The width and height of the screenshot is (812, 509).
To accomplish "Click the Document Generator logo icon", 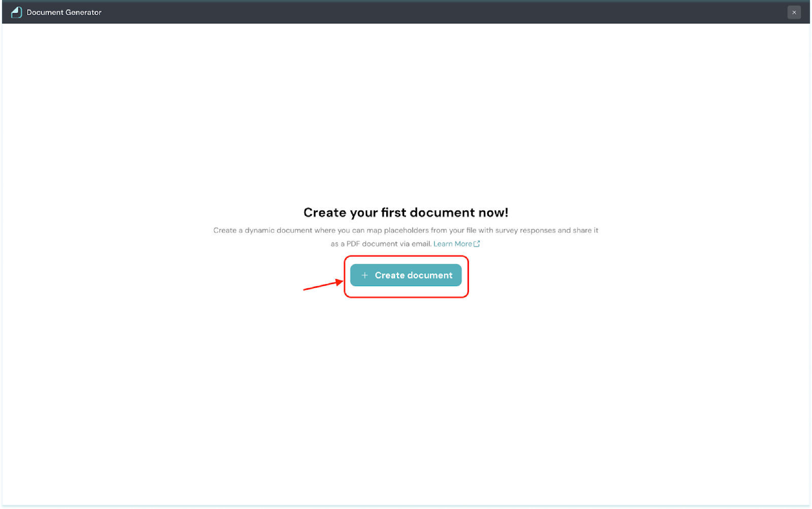I will (16, 12).
